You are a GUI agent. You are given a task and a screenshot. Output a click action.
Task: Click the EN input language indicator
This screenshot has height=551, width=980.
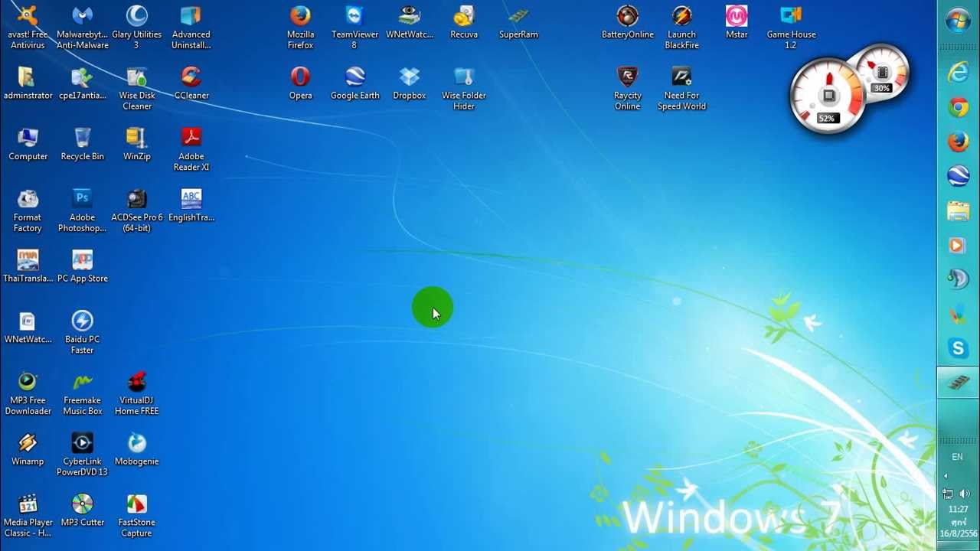[957, 457]
